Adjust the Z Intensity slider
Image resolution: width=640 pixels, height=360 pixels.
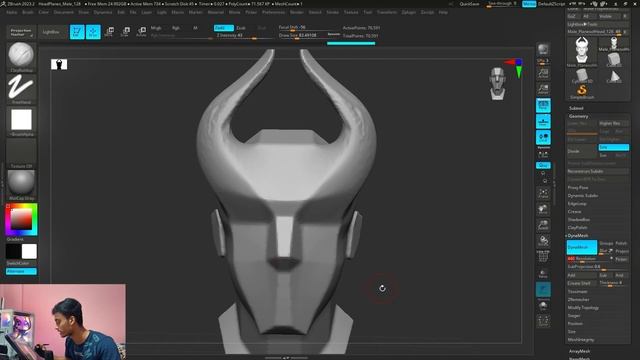(243, 36)
